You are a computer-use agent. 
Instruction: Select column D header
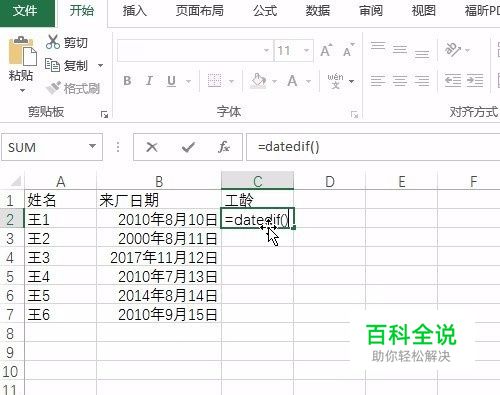329,182
